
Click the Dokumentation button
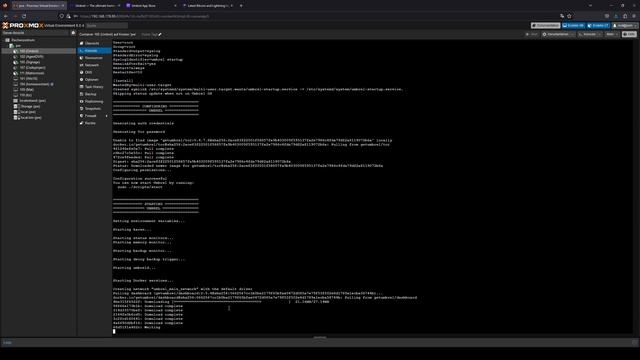click(545, 26)
